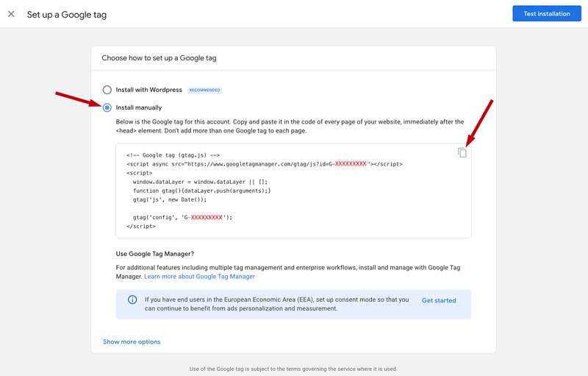Click the Test installation button
The height and width of the screenshot is (376, 588).
pyautogui.click(x=547, y=13)
